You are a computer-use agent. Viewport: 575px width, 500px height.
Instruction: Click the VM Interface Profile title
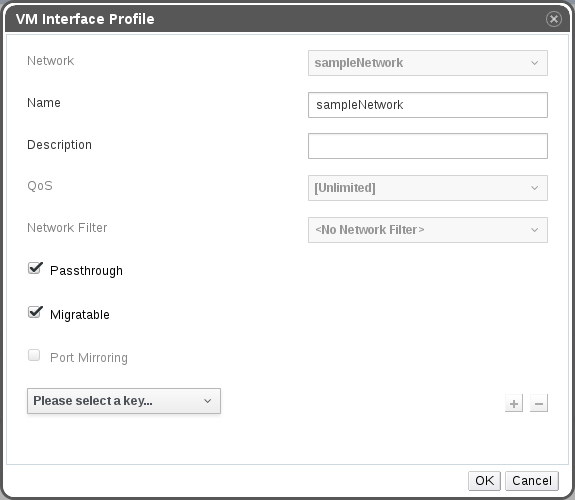[85, 19]
